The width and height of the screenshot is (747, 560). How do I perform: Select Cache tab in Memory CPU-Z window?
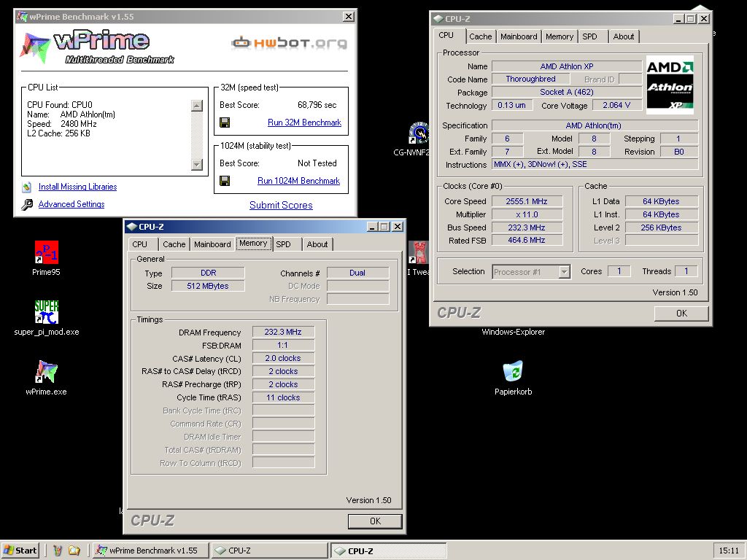pyautogui.click(x=174, y=244)
